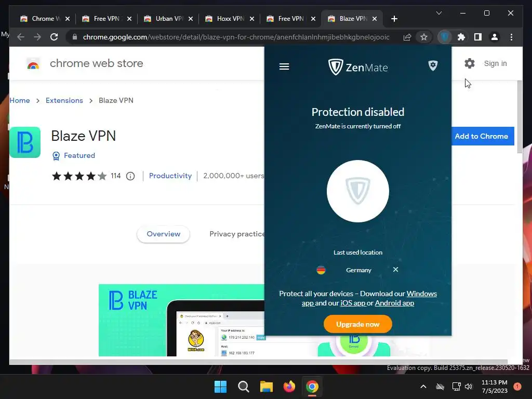Viewport: 532px width, 399px height.
Task: Click the German flag icon
Action: pos(321,270)
